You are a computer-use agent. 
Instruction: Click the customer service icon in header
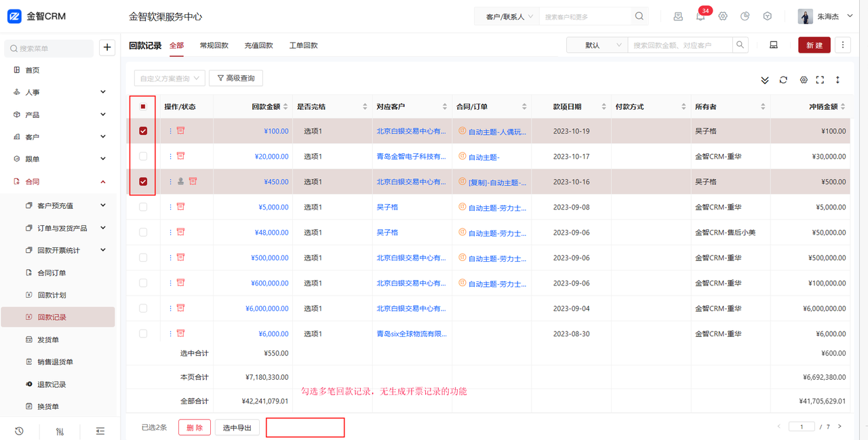pos(678,16)
